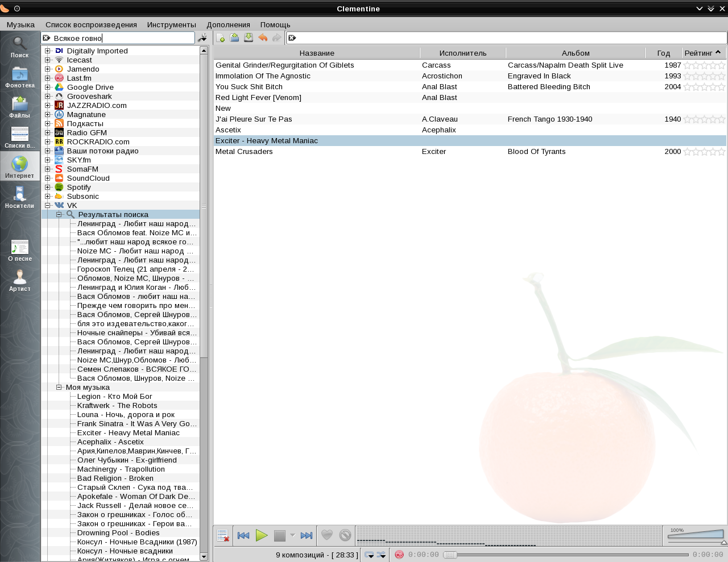Click the greyed redo arrow icon

(277, 38)
